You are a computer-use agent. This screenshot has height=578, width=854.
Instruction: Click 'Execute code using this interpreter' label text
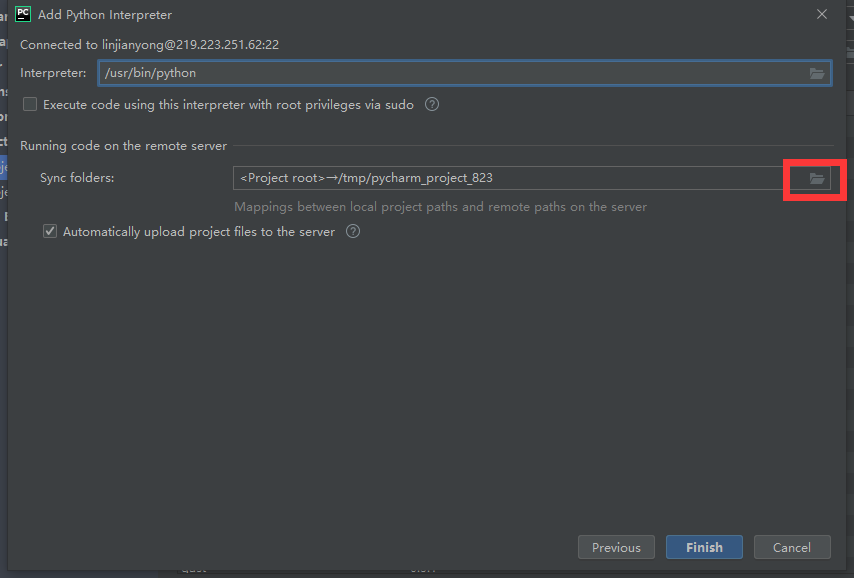coord(228,104)
